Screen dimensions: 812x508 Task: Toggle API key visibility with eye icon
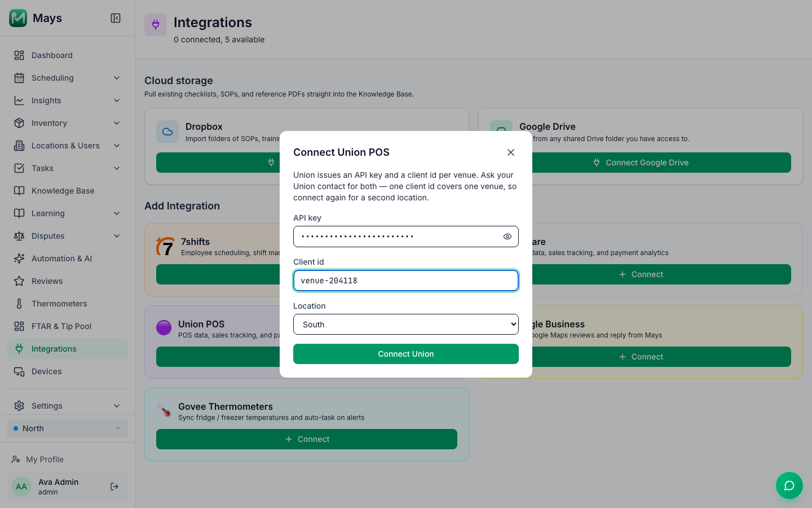click(x=507, y=237)
